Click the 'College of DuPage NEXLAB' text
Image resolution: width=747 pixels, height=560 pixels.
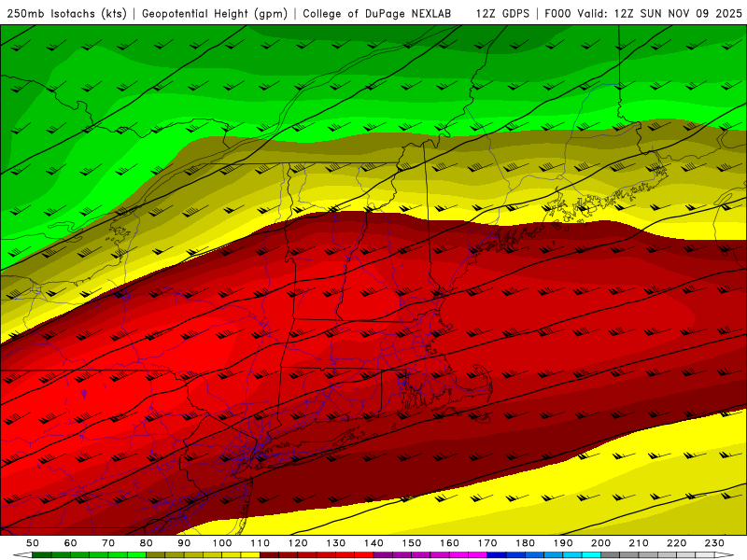(377, 14)
